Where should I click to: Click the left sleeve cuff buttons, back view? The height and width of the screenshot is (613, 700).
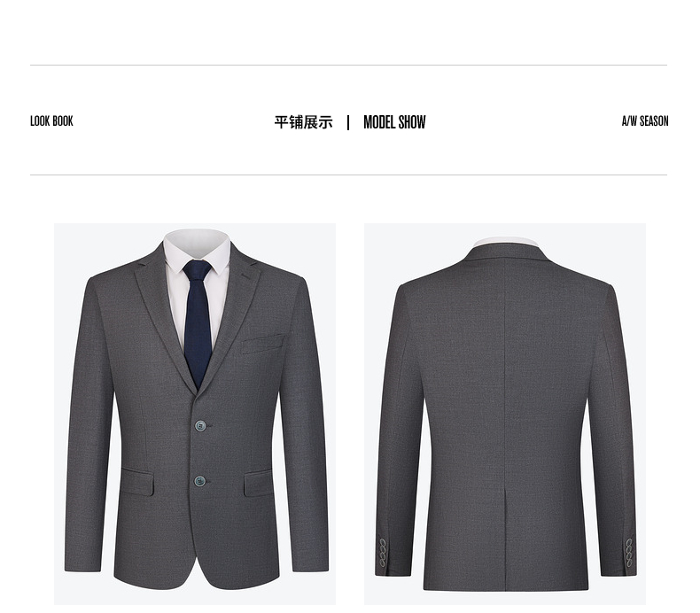(x=383, y=553)
